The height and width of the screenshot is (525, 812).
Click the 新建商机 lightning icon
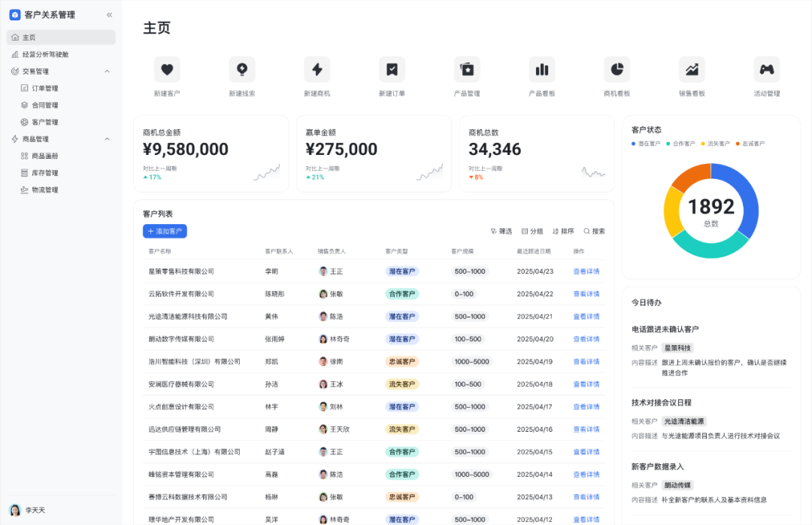317,69
